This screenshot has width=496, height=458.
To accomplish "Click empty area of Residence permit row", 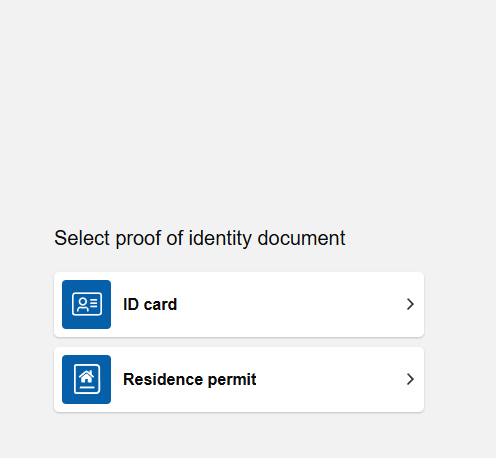I will pos(330,379).
